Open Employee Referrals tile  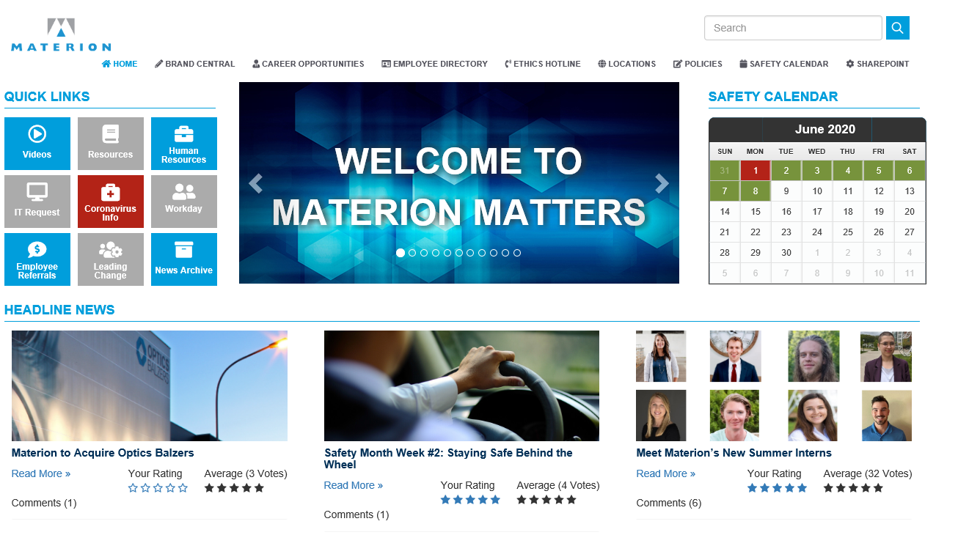click(37, 259)
